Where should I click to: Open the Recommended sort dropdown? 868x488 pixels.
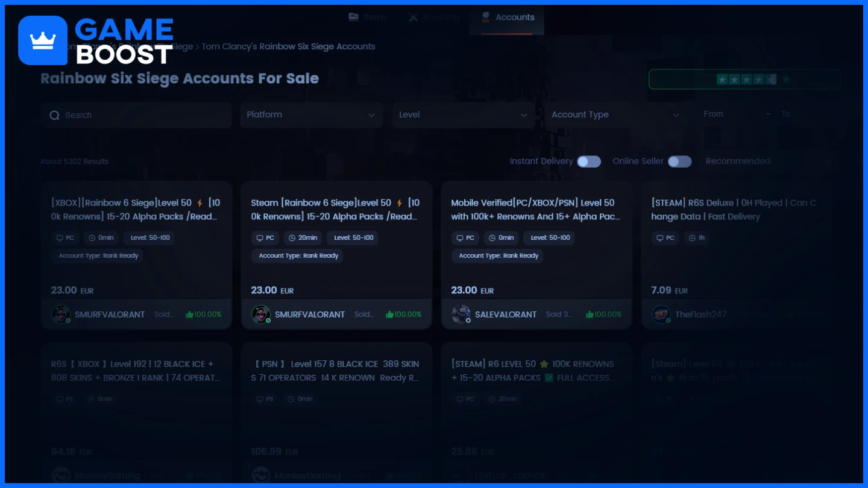769,161
